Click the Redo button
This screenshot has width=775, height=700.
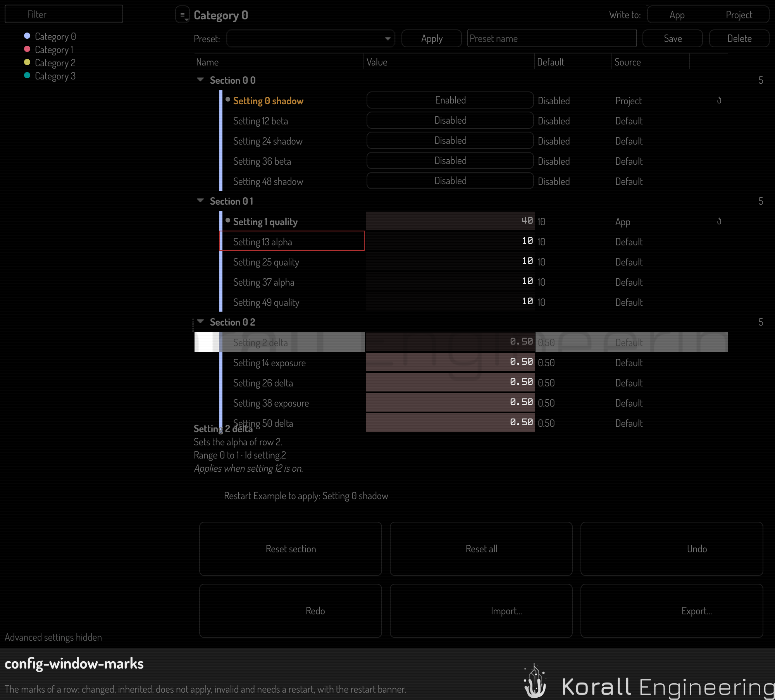[291, 611]
